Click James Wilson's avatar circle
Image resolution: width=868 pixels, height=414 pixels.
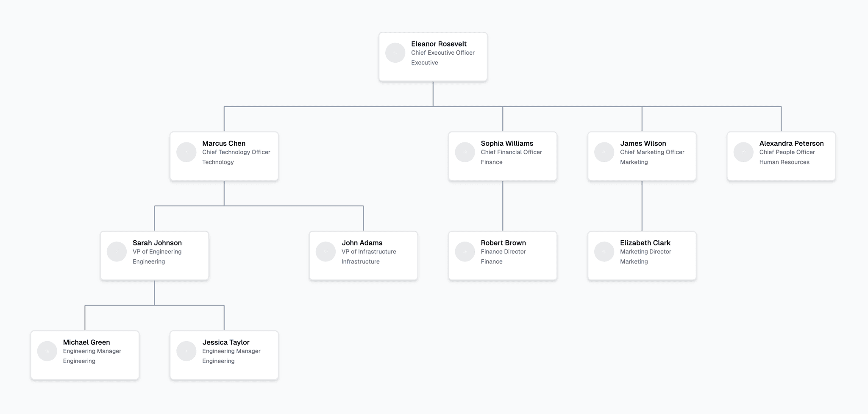pos(604,152)
